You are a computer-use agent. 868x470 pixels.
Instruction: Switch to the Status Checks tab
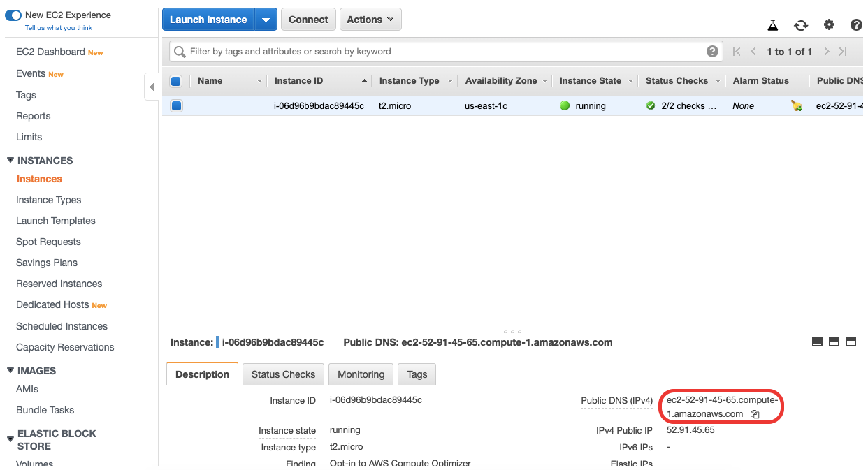point(283,374)
